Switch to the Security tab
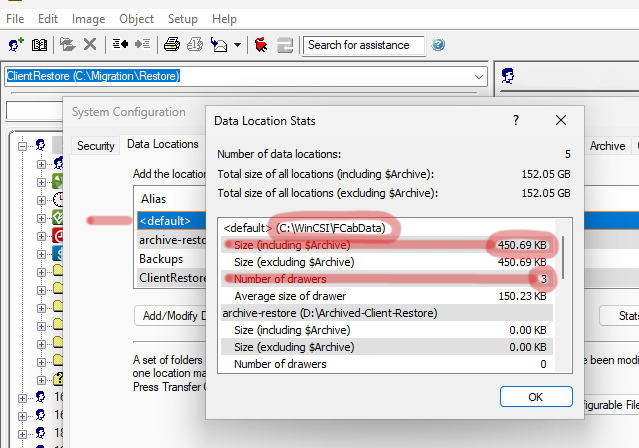Viewport: 639px width, 448px height. click(x=96, y=146)
